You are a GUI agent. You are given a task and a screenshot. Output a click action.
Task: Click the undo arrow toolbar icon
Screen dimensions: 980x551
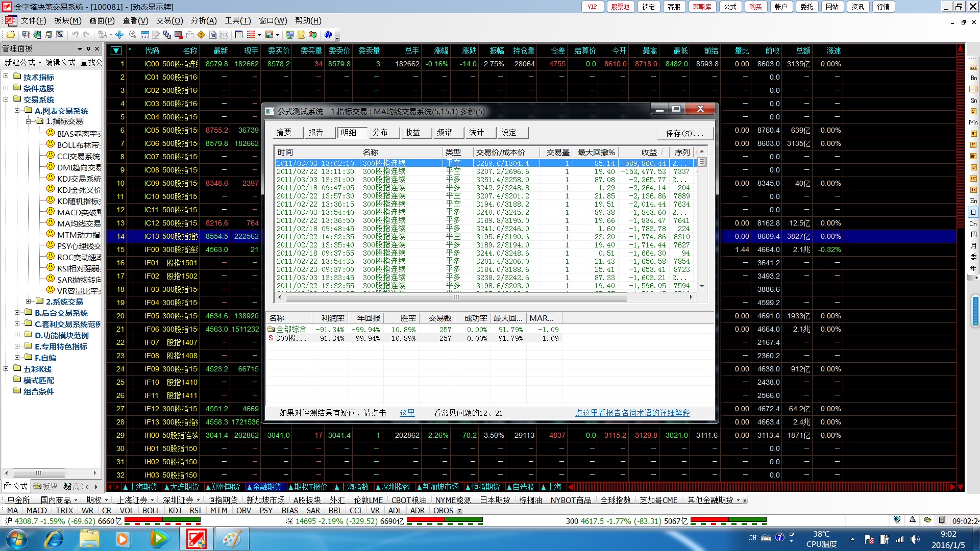(75, 35)
